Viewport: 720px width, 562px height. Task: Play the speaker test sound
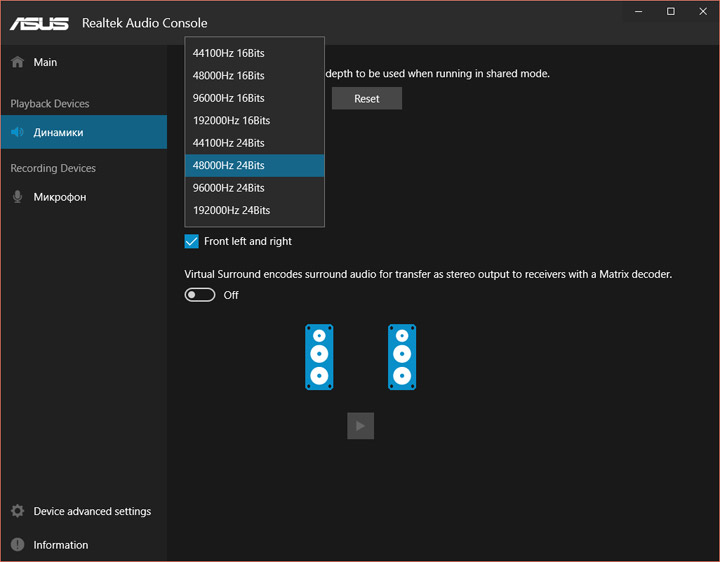(x=360, y=426)
